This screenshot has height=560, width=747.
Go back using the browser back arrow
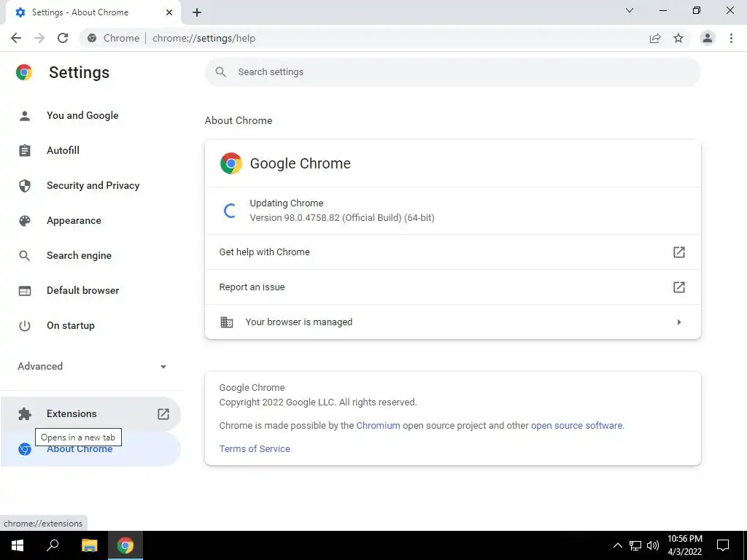pos(16,38)
